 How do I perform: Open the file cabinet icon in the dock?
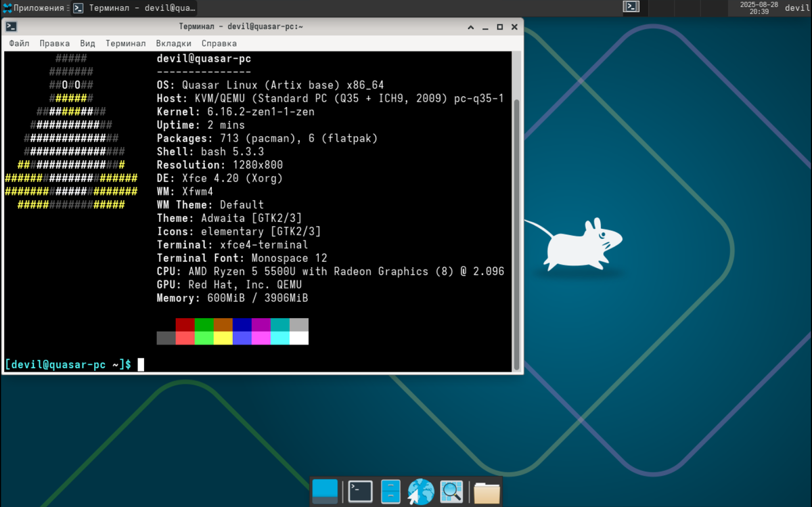click(390, 491)
